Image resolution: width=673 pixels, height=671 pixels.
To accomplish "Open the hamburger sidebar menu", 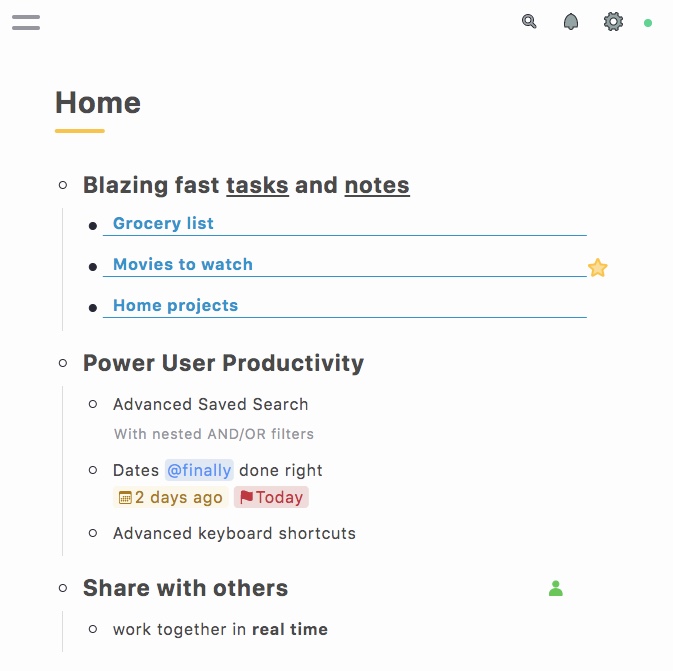I will 26,22.
